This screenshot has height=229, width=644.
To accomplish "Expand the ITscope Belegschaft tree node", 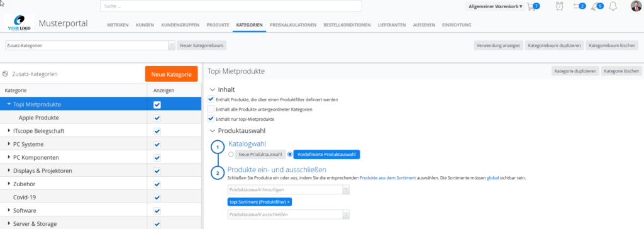I will click(9, 131).
